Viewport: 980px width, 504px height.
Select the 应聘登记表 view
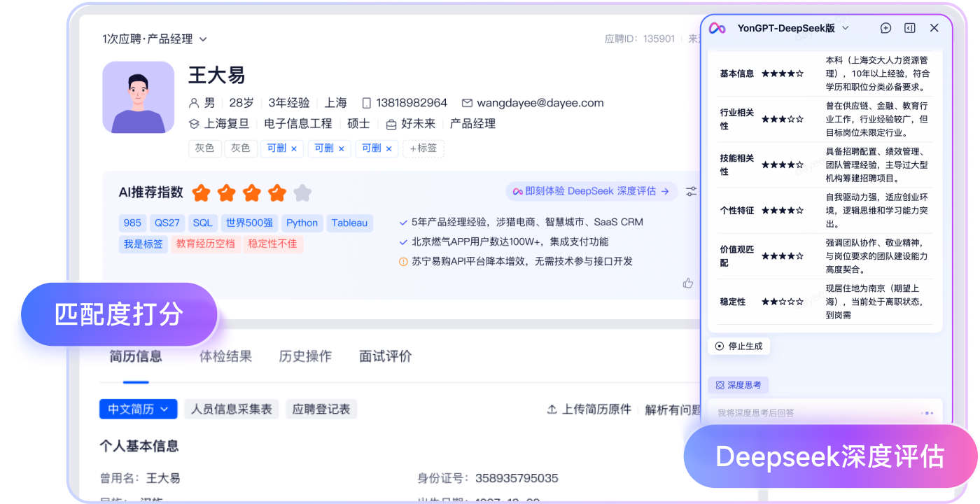(x=321, y=409)
